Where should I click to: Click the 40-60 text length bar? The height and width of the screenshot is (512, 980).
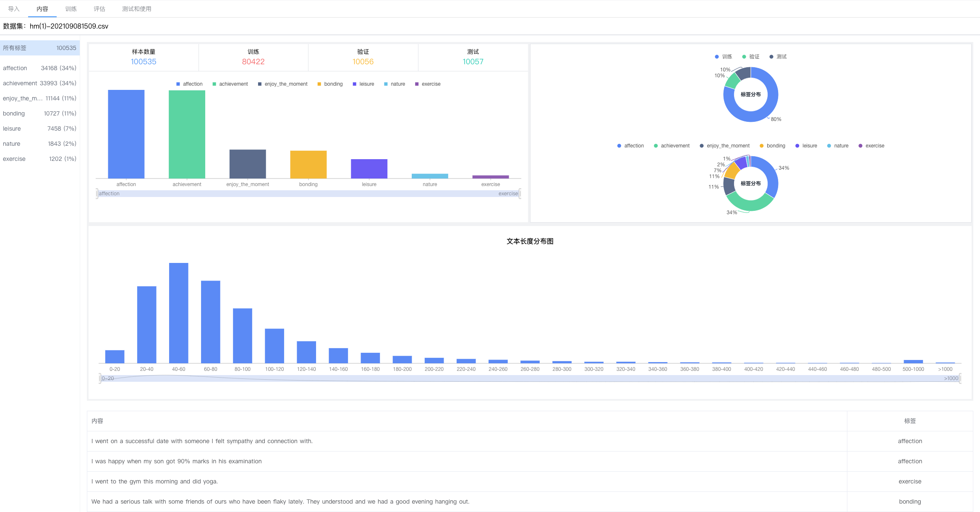[x=179, y=313]
